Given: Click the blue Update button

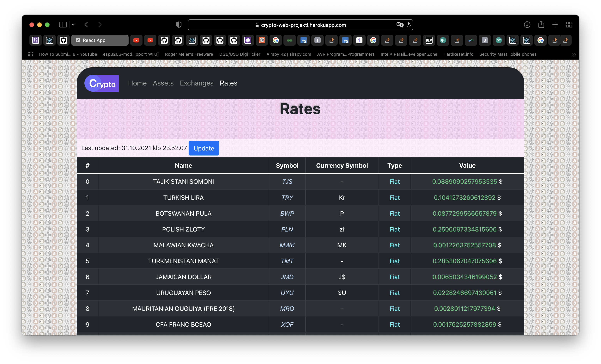Looking at the screenshot, I should click(x=204, y=148).
